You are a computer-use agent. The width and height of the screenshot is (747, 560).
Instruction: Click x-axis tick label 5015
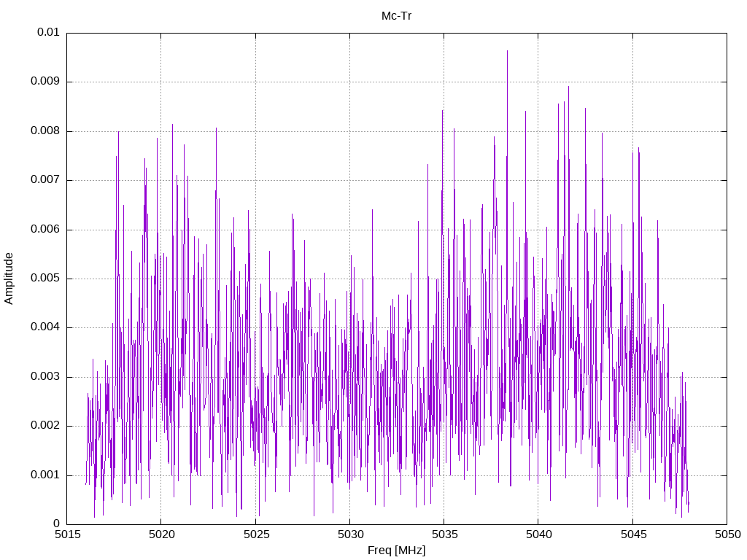(67, 534)
